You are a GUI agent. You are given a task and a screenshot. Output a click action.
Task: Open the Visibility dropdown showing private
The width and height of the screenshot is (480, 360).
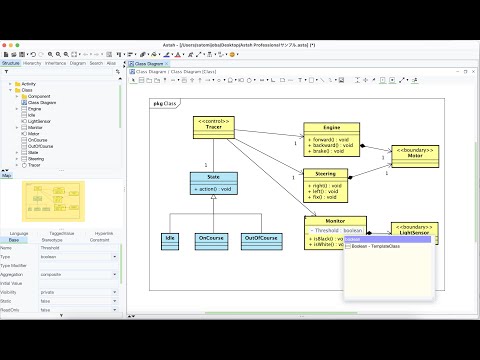click(114, 292)
